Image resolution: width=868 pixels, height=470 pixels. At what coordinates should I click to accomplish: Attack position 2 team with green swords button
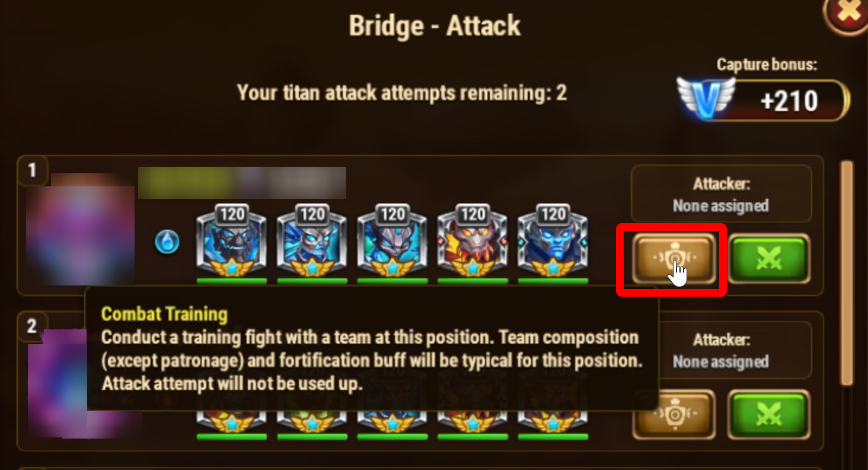click(x=769, y=414)
